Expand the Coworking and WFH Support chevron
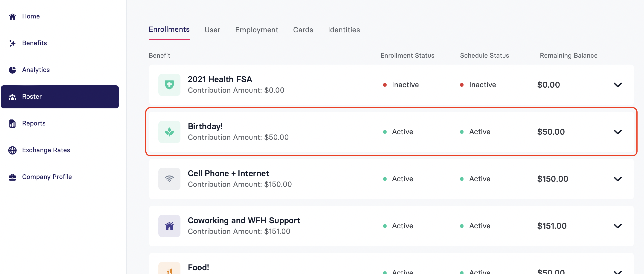The width and height of the screenshot is (644, 274). (618, 226)
